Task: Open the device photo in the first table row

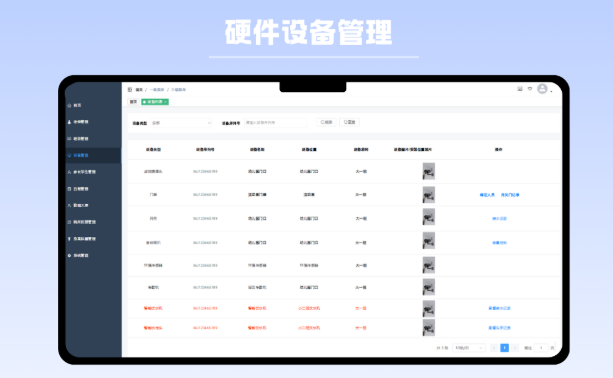Action: coord(428,171)
